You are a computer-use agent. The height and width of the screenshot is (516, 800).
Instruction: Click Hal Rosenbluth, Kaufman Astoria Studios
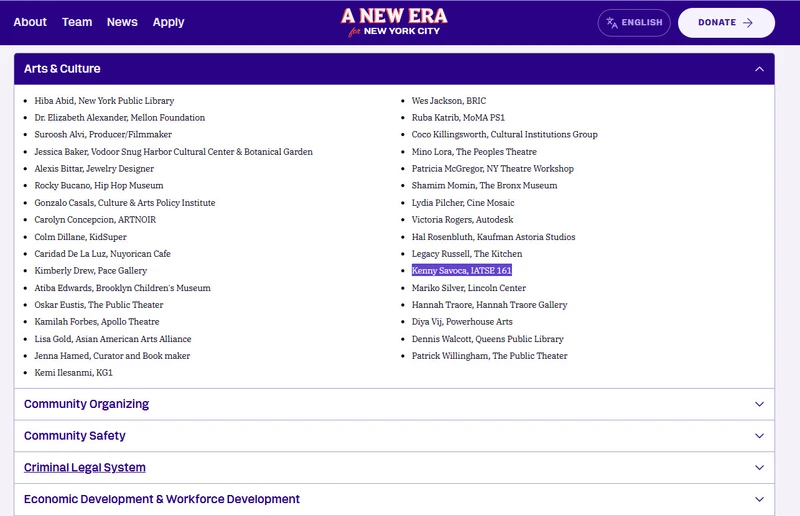[493, 237]
